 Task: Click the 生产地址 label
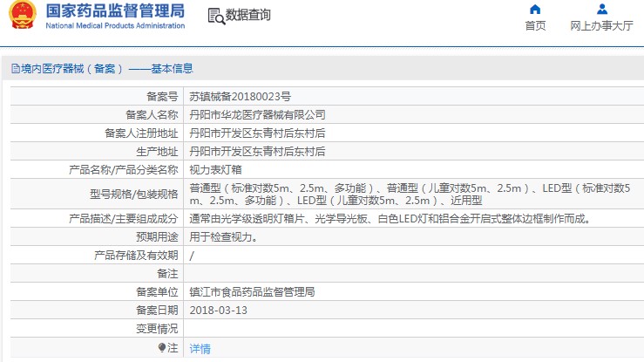[158, 152]
